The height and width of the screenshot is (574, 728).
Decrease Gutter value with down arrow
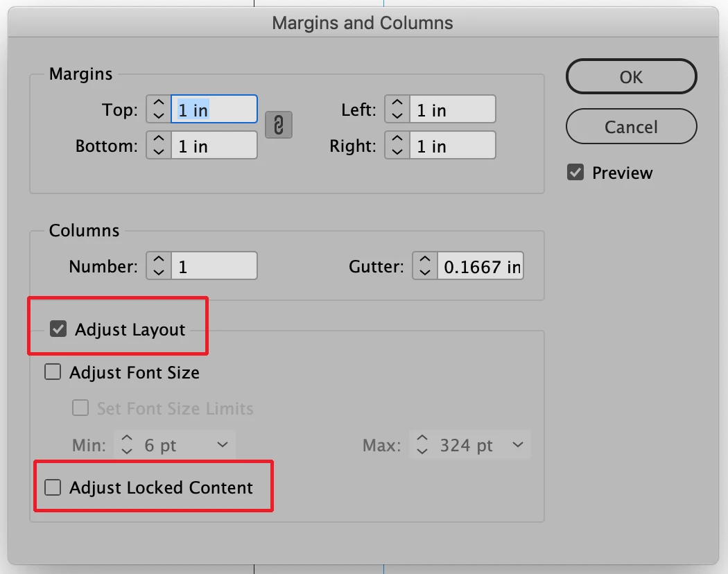click(x=425, y=272)
